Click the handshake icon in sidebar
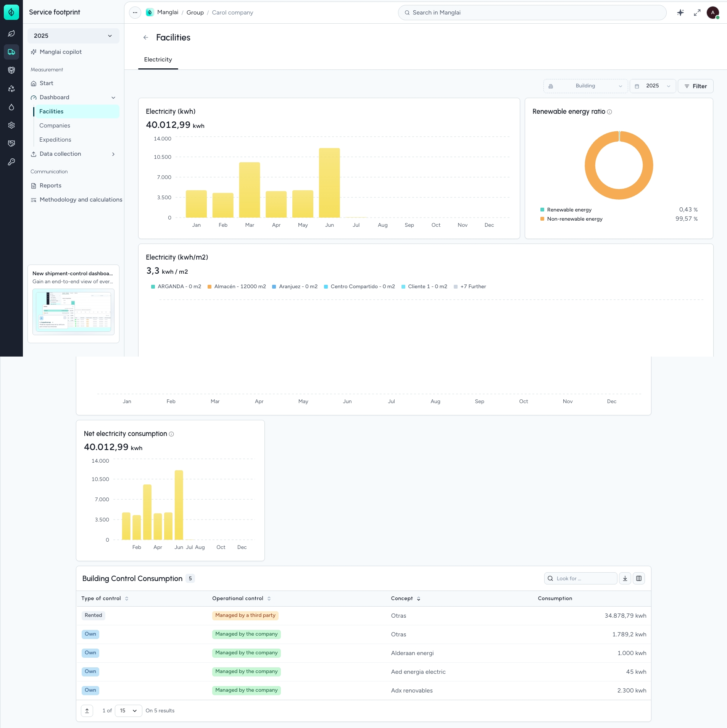Image resolution: width=727 pixels, height=728 pixels. coord(11,144)
